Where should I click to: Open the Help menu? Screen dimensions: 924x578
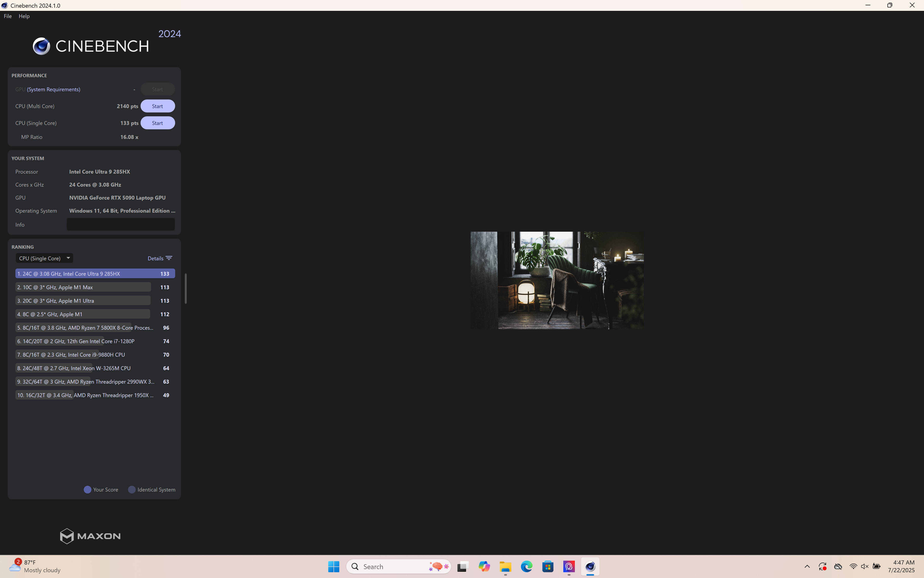coord(24,16)
